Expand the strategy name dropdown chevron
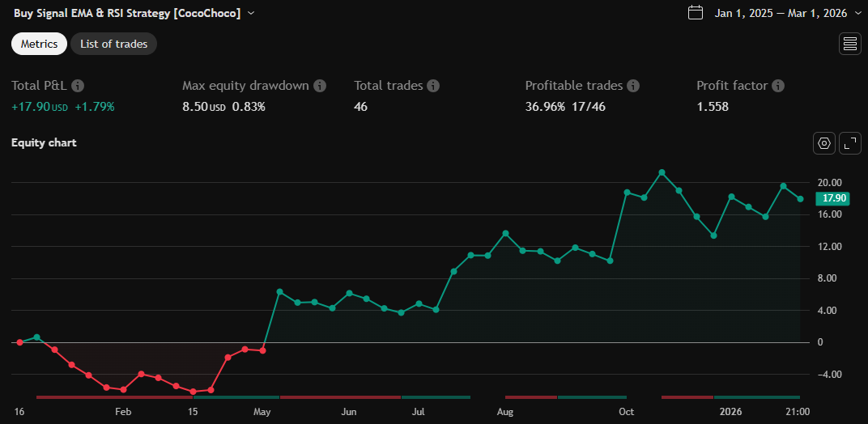The image size is (868, 424). click(x=251, y=14)
